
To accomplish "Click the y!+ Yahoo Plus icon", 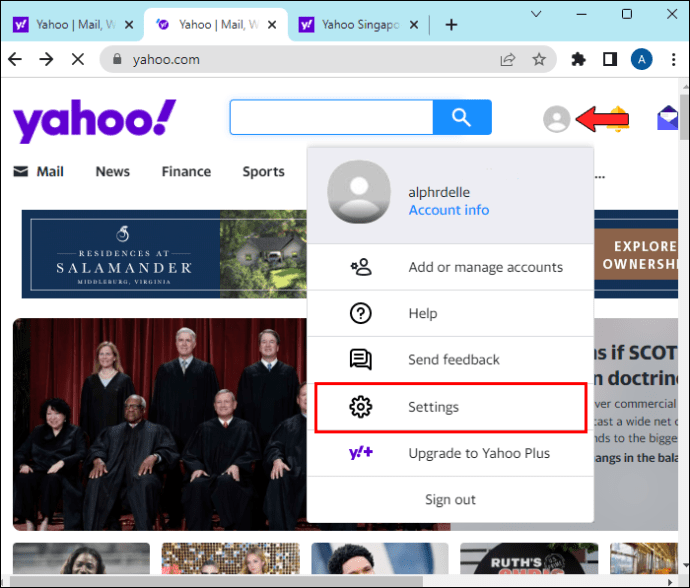I will pos(361,452).
